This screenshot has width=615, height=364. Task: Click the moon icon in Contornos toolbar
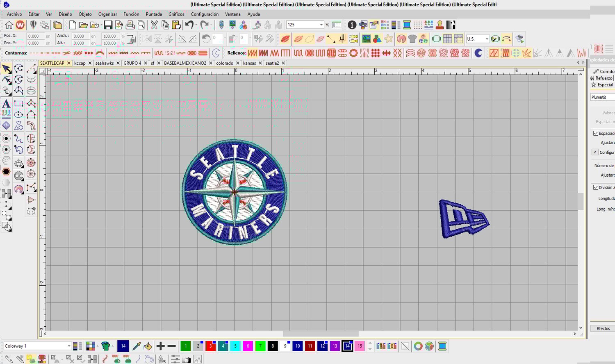pos(216,53)
